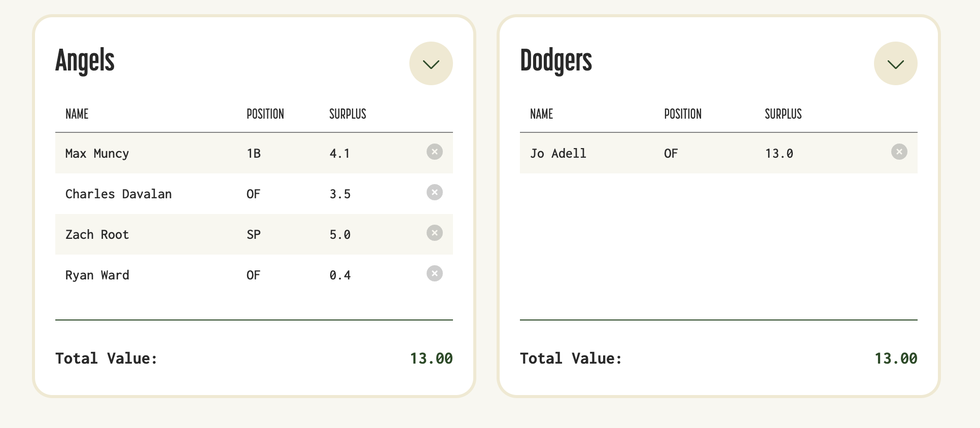Click the Ryan Ward player name
Image resolution: width=980 pixels, height=428 pixels.
click(97, 275)
